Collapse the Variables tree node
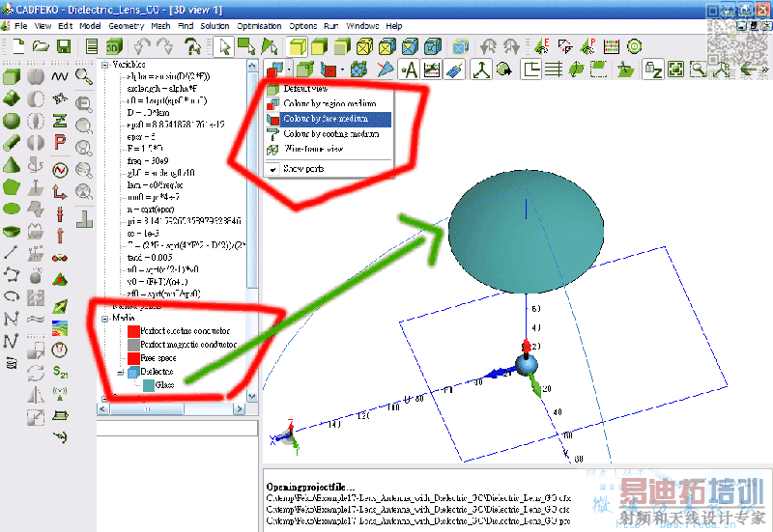Image resolution: width=773 pixels, height=532 pixels. click(x=105, y=65)
